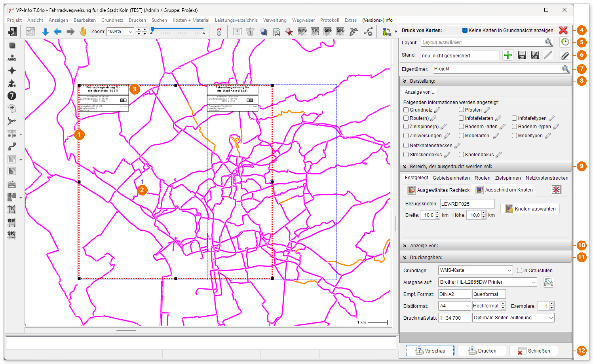This screenshot has height=364, width=593.
Task: Uncheck Keine Karten in Grundansicht anzeigen
Action: [x=465, y=30]
